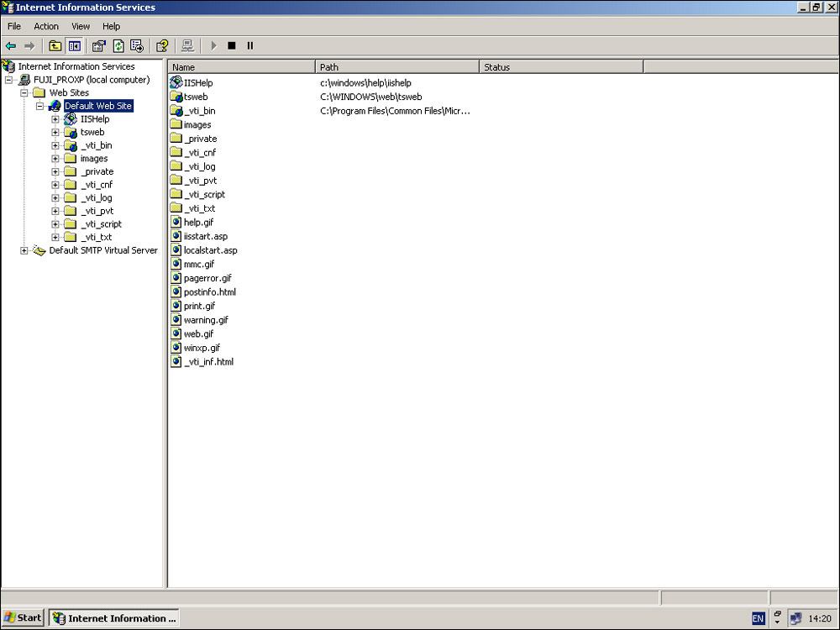
Task: Open the Action menu
Action: [x=46, y=27]
